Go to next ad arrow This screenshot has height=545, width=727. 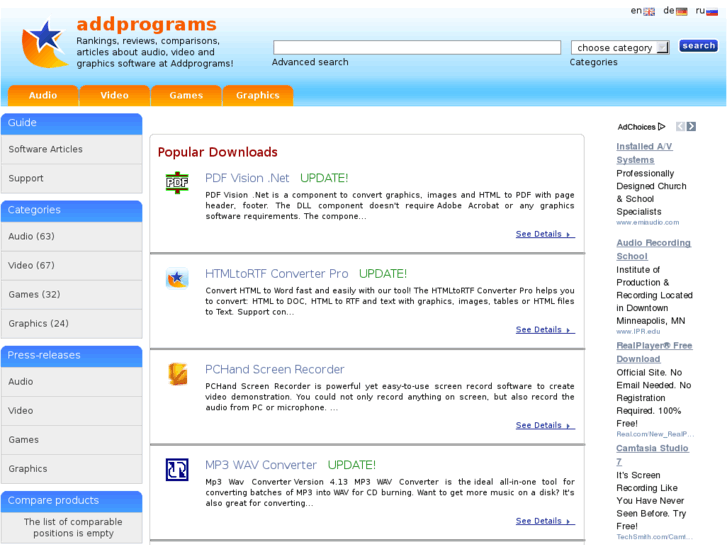click(691, 127)
